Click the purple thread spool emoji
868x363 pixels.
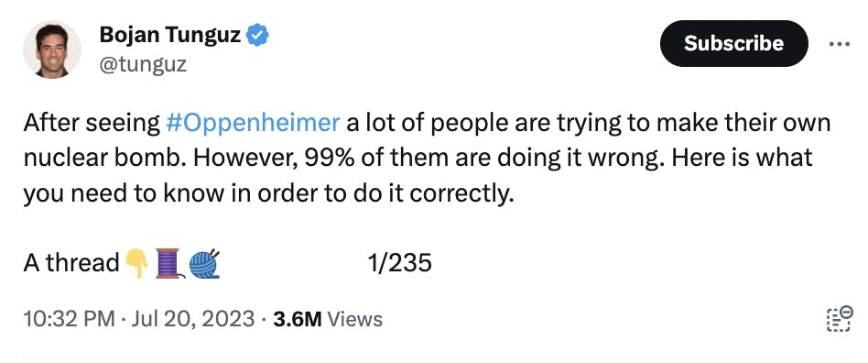click(x=168, y=263)
